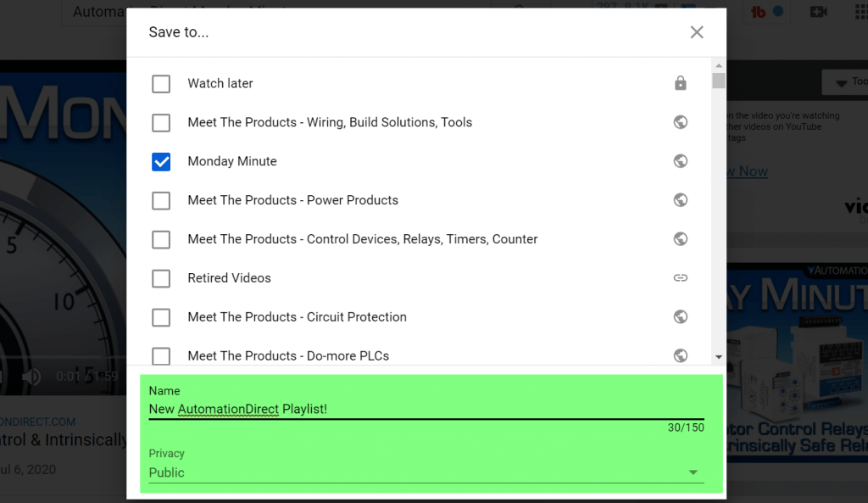Click the scroll up arrow of playlist list
Image resolution: width=868 pixels, height=503 pixels.
[x=719, y=66]
